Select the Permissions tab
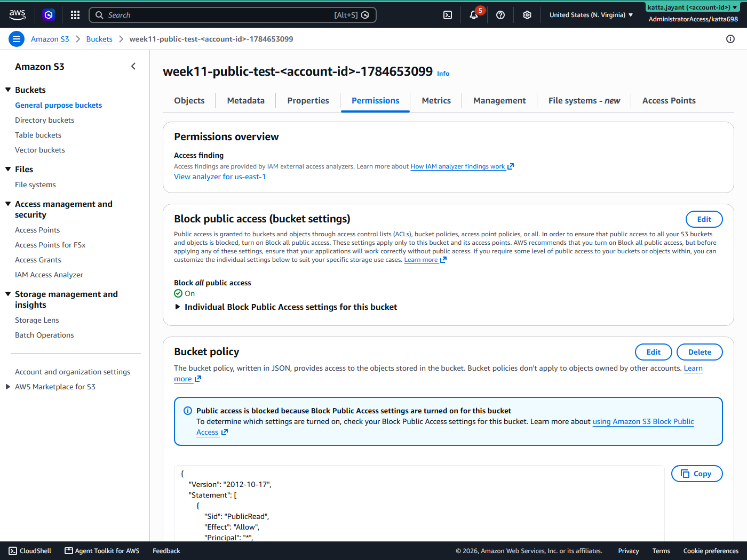This screenshot has height=560, width=747. (376, 100)
